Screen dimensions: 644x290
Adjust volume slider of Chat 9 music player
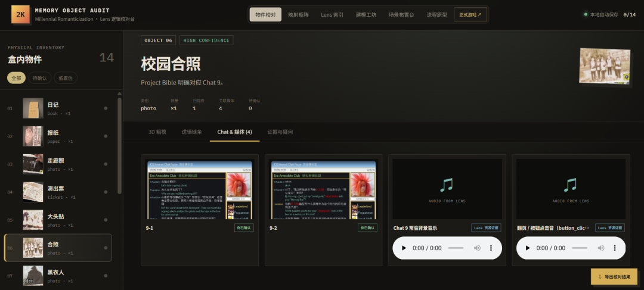(456, 248)
